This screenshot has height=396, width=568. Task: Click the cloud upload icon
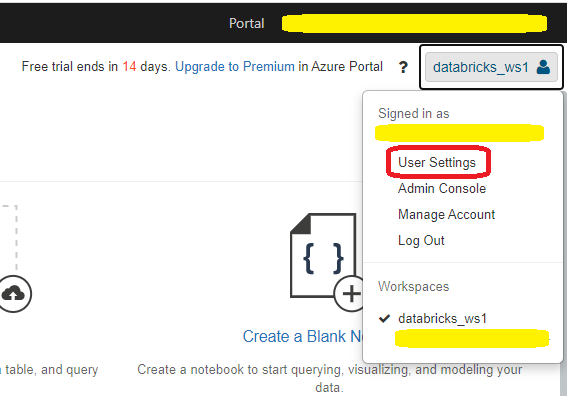[13, 293]
